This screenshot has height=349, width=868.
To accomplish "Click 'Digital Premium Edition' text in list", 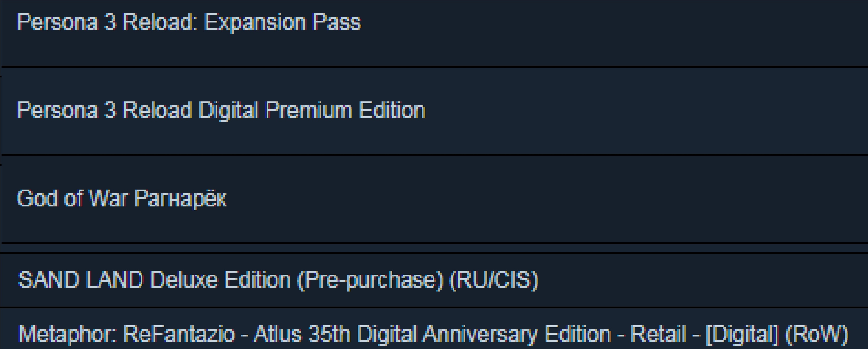I will click(x=312, y=111).
